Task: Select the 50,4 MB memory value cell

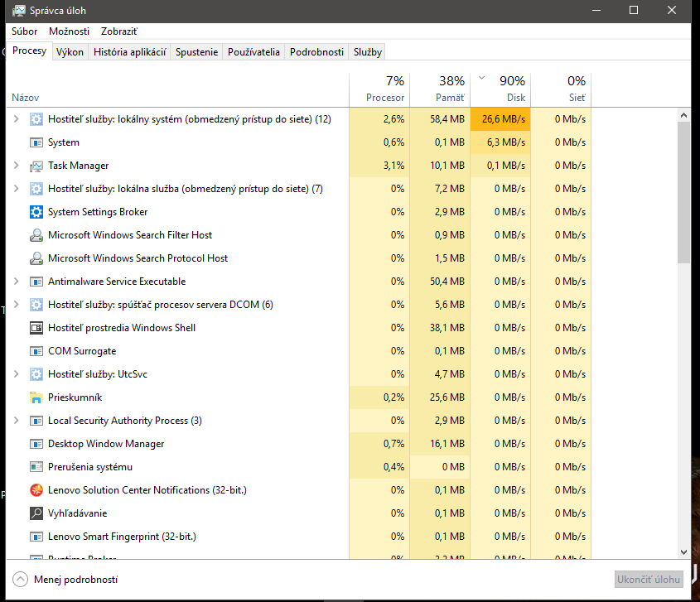Action: click(x=440, y=282)
